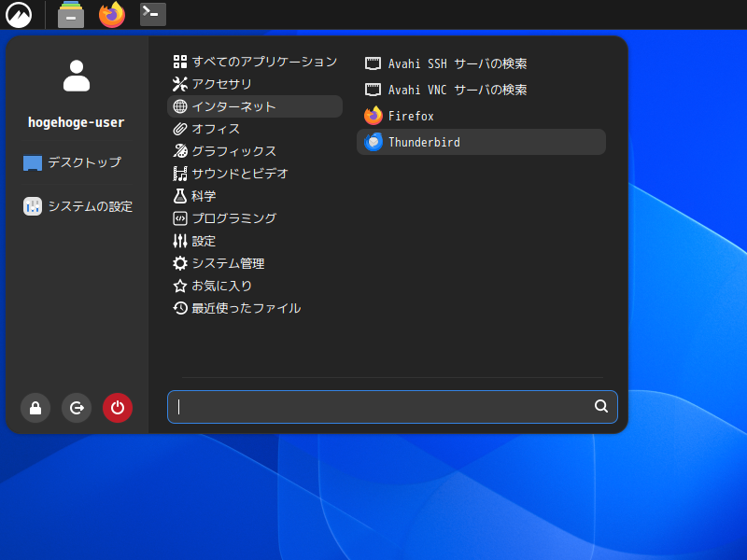
Task: Click the grid icon beside すべてのアプリケーション
Action: [180, 62]
